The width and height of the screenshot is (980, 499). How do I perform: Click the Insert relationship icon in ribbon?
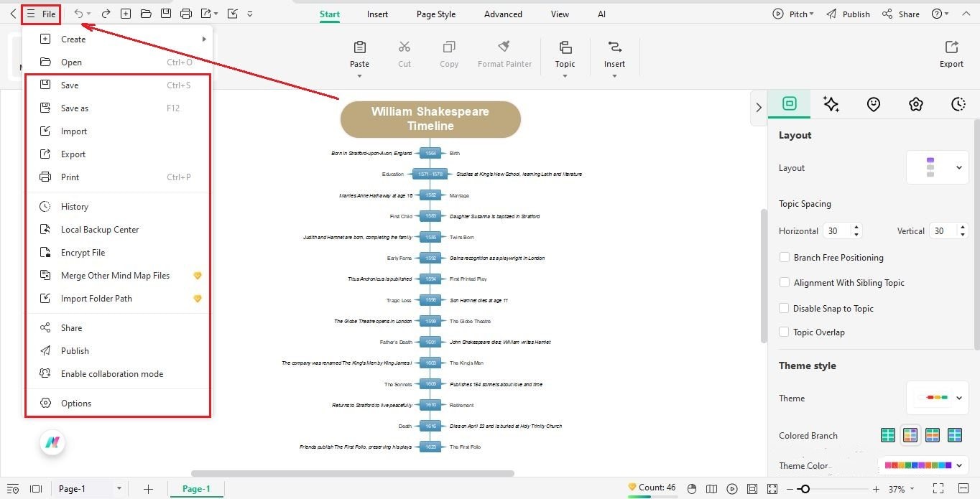(x=614, y=47)
